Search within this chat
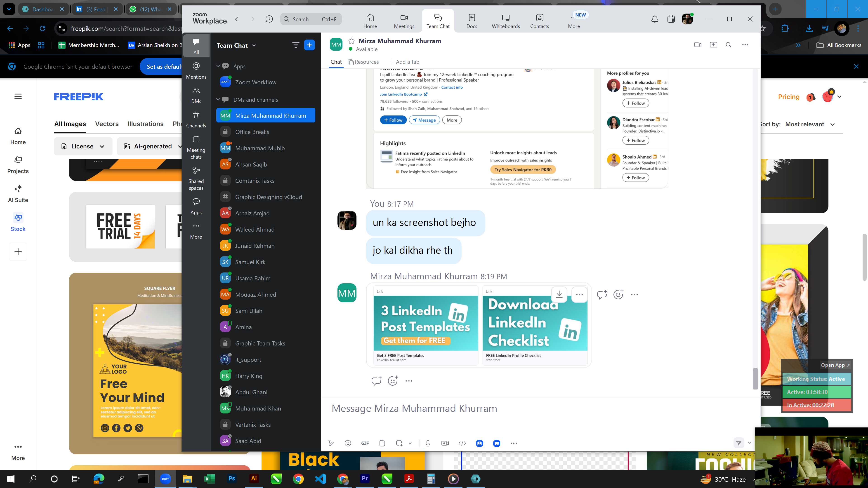The image size is (868, 488). tap(729, 45)
